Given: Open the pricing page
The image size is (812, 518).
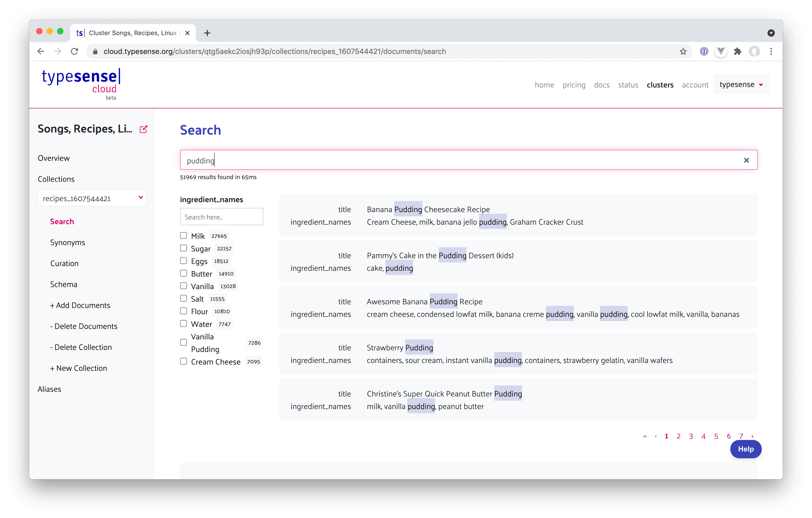Looking at the screenshot, I should point(574,85).
